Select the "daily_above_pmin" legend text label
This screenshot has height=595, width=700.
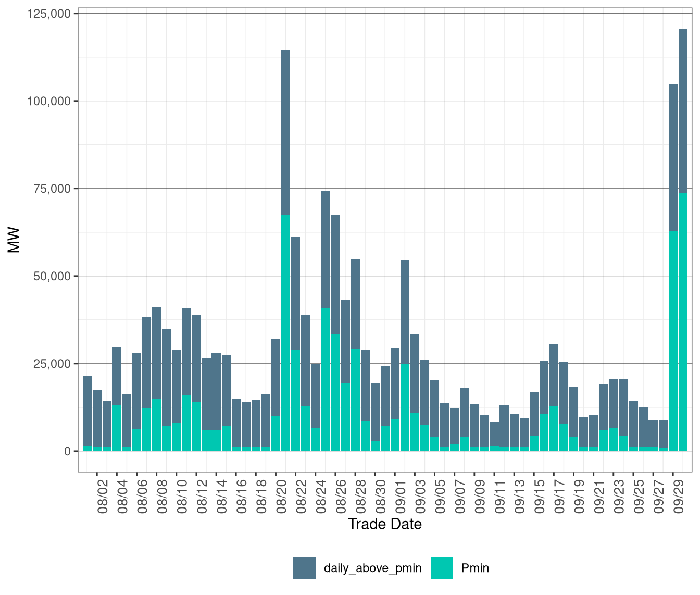pyautogui.click(x=372, y=568)
